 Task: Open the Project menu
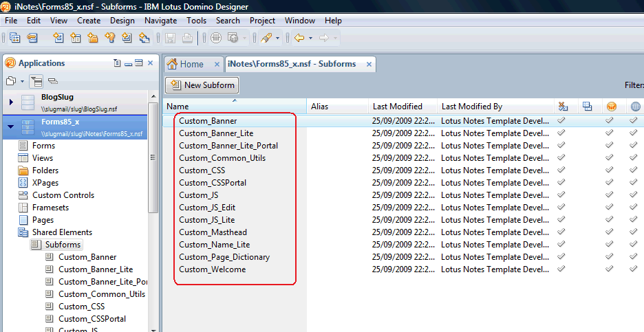[262, 21]
